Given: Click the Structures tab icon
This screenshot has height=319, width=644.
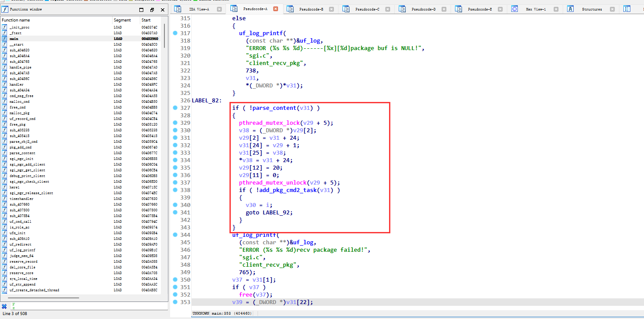Looking at the screenshot, I should click(570, 9).
